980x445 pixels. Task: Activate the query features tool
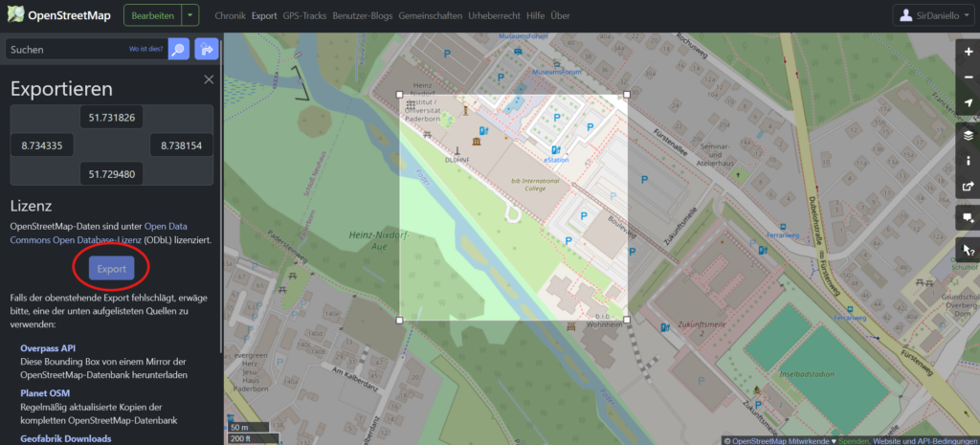coord(968,250)
